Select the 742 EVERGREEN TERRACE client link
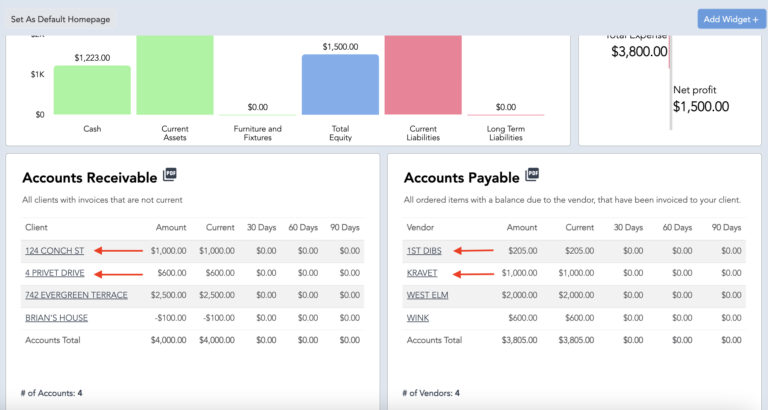This screenshot has width=768, height=410. [x=76, y=295]
